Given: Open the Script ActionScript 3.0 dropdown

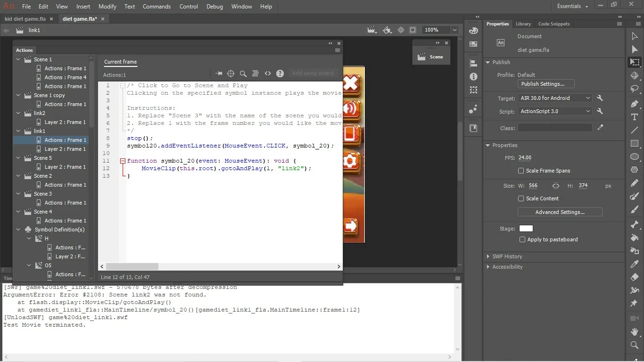Looking at the screenshot, I should tap(555, 111).
